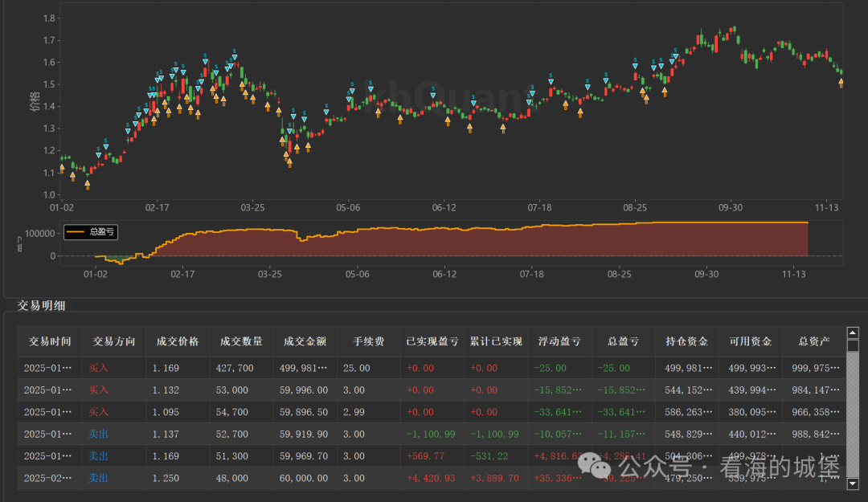
Task: Click the 总盈亏 legend in the profit chart
Action: [91, 232]
